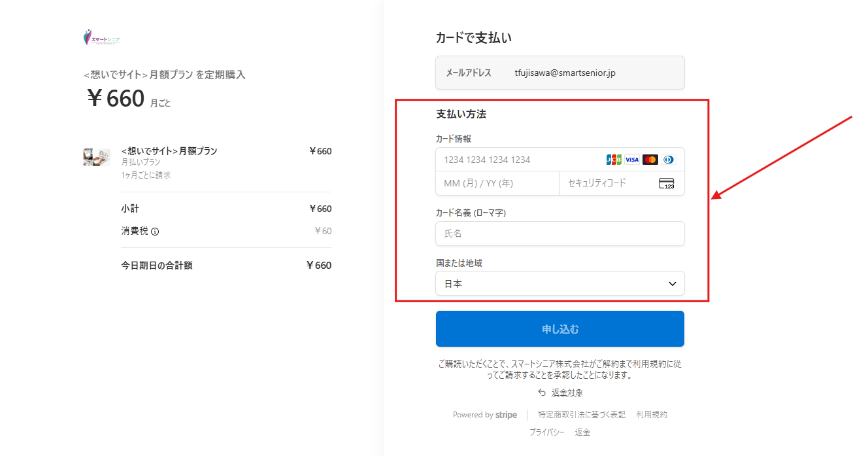Screen dimensions: 868x456
Task: Click the Mastercard icon
Action: point(650,160)
